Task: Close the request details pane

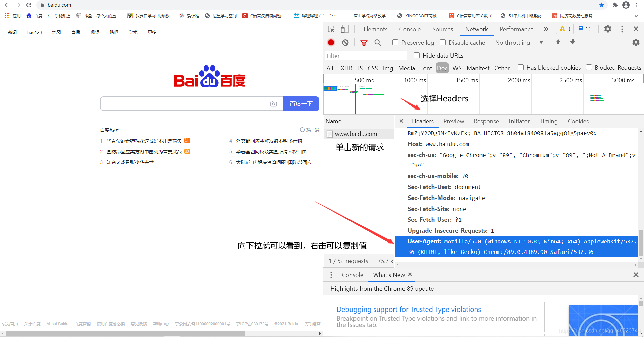Action: pyautogui.click(x=401, y=121)
